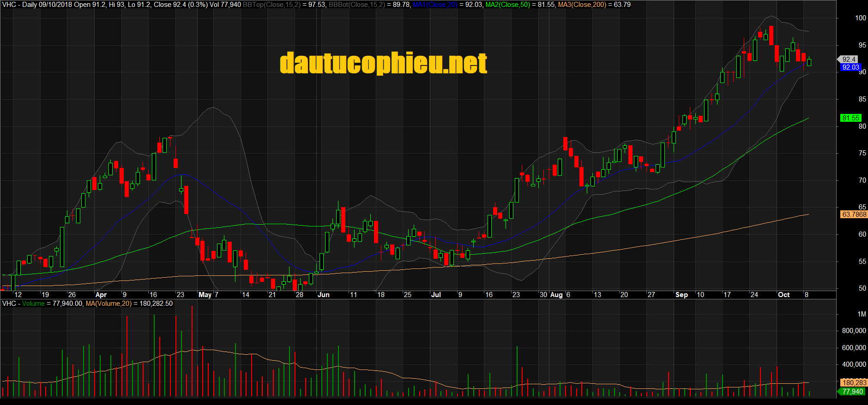The width and height of the screenshot is (868, 405).
Task: Click the 1M label on volume axis
Action: [862, 314]
